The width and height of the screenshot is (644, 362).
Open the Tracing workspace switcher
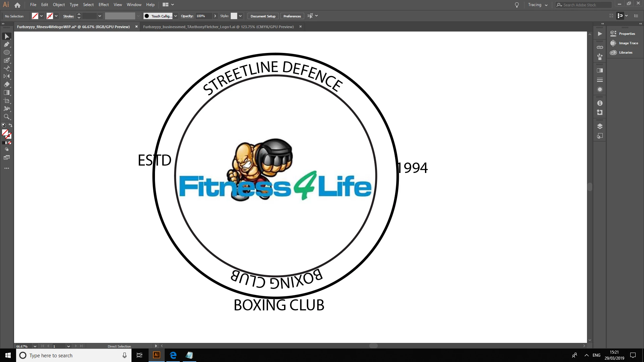pos(537,5)
